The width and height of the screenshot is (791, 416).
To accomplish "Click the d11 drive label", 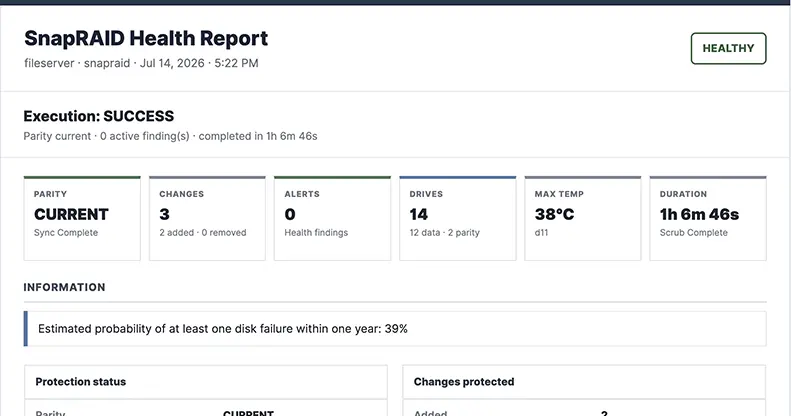I will pos(541,232).
